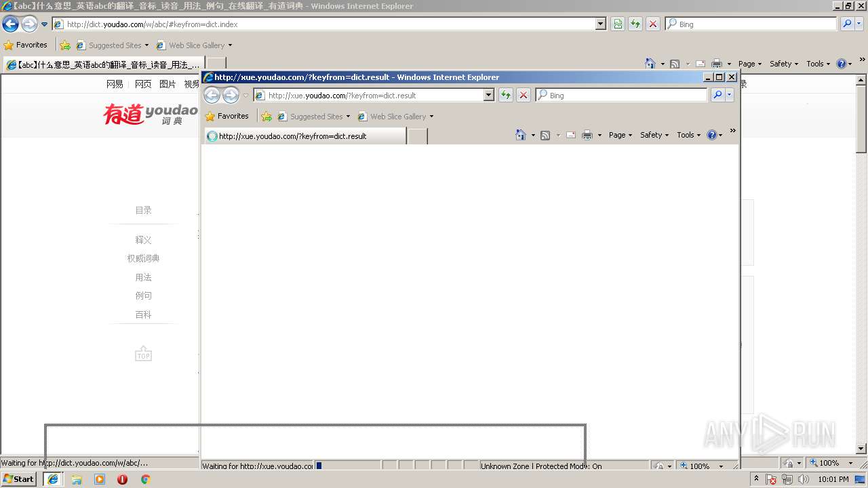Click Add to Favorites Bar icon in front window
Screen dimensions: 868x488
[267, 117]
